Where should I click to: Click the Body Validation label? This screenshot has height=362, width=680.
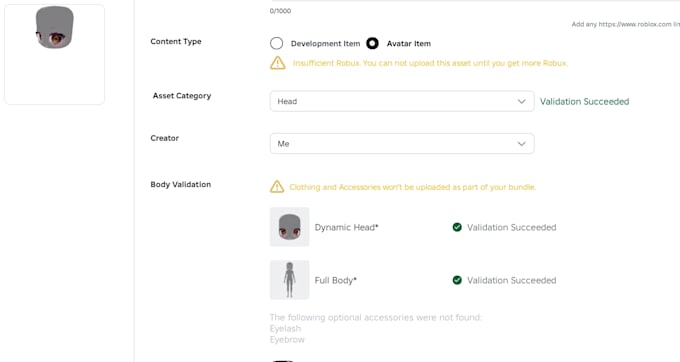click(180, 185)
